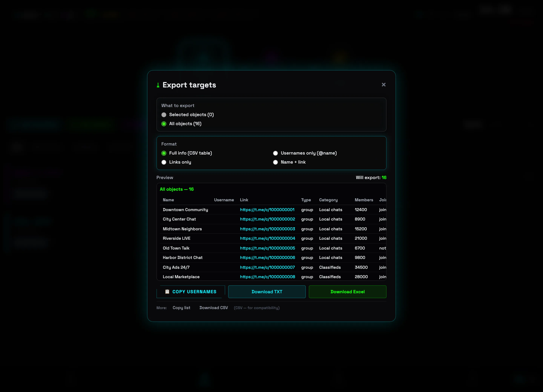
Task: Click the clipboard icon on Copy Usernames
Action: click(x=167, y=292)
